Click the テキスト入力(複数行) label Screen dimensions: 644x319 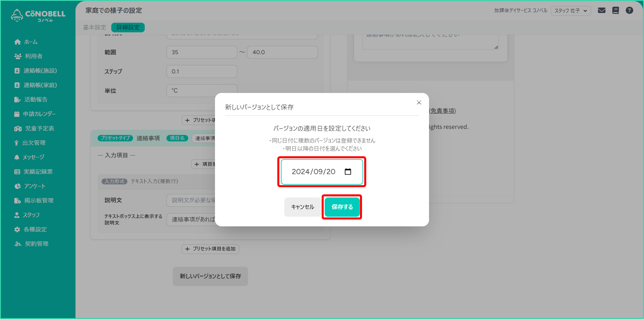click(155, 181)
